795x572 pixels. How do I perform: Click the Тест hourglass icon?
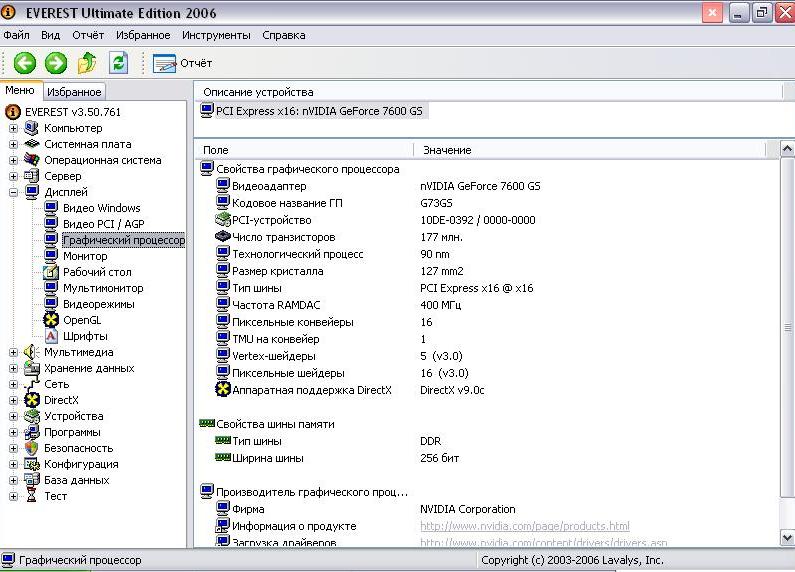pos(32,496)
